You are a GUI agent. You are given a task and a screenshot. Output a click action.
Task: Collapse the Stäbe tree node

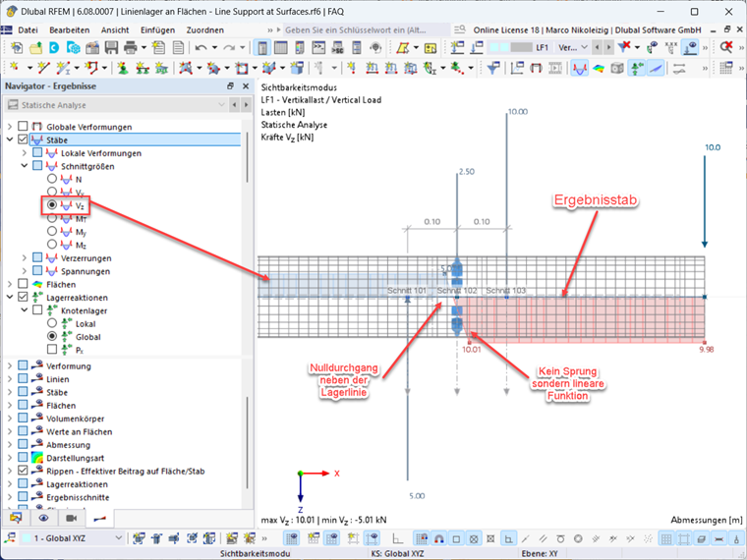(x=10, y=140)
